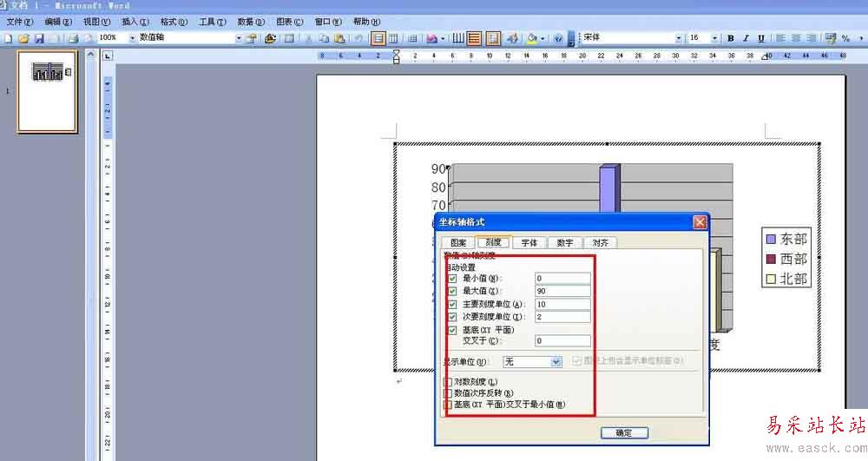This screenshot has height=461, width=868.
Task: Toggle the 基底(XY平面) 交叉于 checkbox
Action: pyautogui.click(x=452, y=331)
